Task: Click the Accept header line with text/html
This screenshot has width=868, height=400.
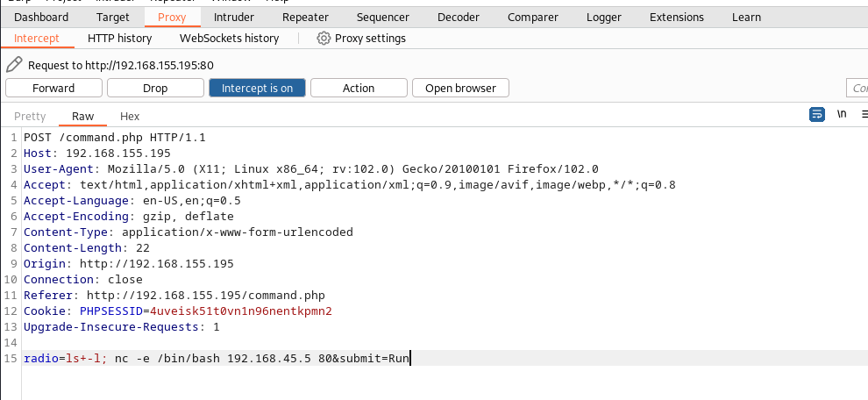Action: [x=349, y=185]
